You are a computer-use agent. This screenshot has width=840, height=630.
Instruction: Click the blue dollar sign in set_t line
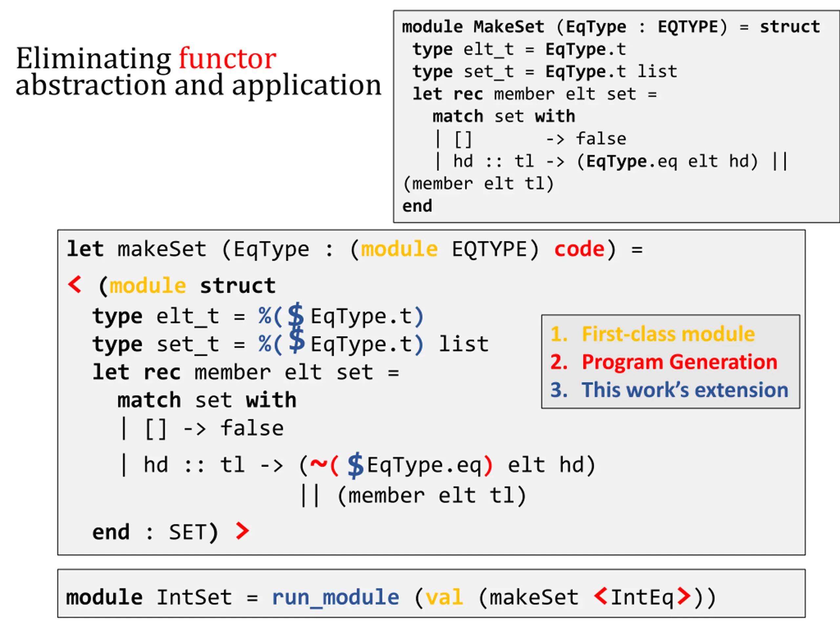click(x=297, y=340)
